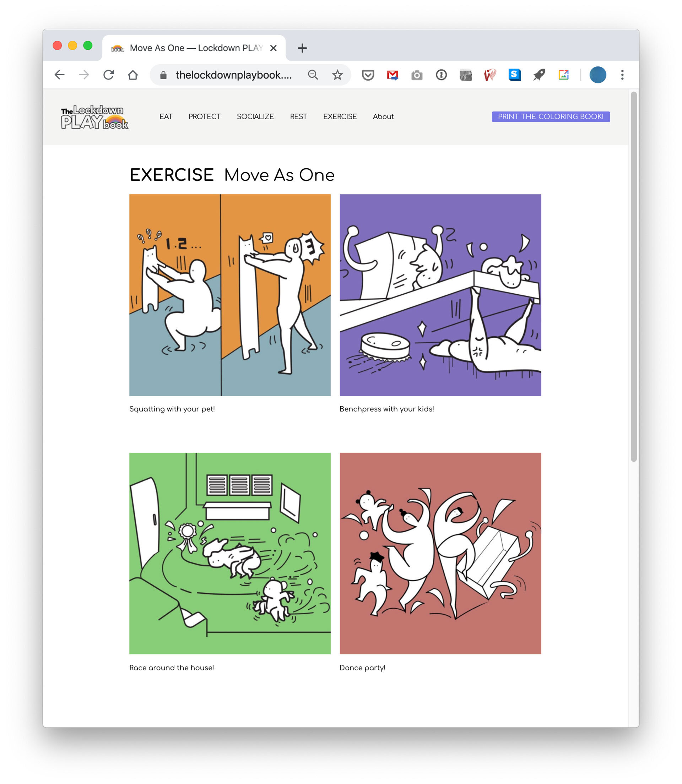The width and height of the screenshot is (682, 784).
Task: Open the Pocket extension
Action: 368,75
